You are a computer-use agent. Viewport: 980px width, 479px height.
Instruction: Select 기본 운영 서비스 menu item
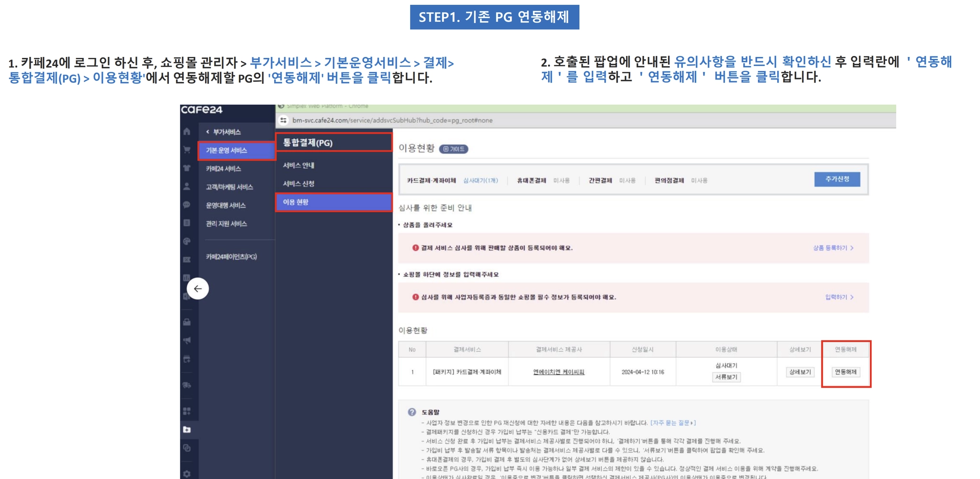point(236,150)
